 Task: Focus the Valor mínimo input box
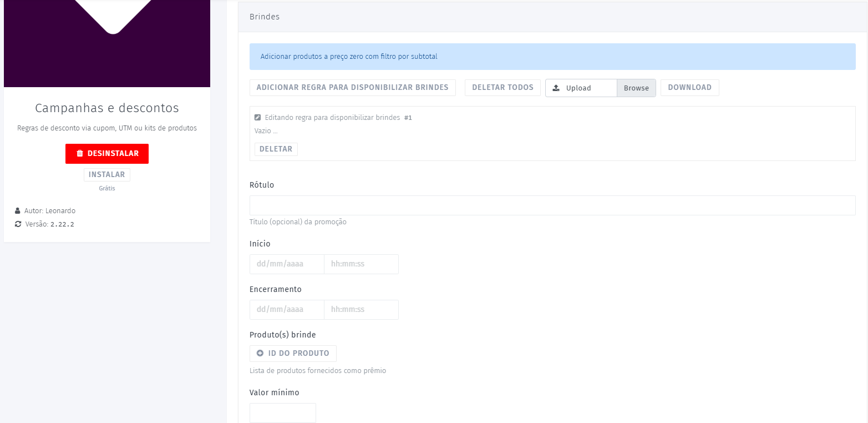tap(282, 413)
